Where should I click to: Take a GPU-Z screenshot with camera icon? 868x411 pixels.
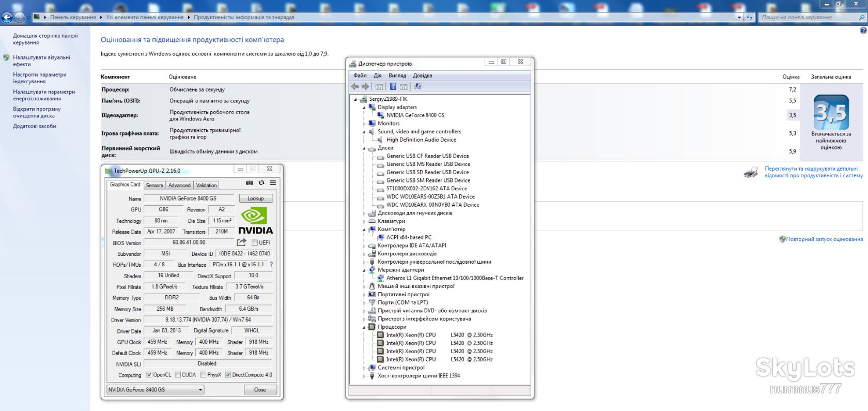coord(250,183)
